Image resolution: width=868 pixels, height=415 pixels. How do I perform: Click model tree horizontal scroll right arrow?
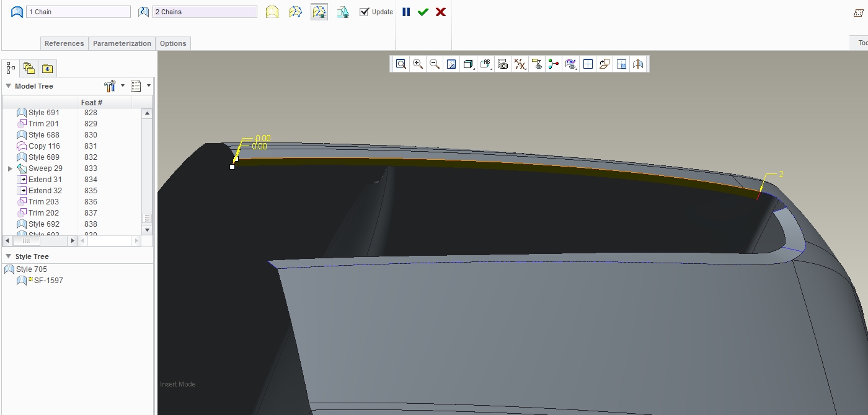(73, 240)
